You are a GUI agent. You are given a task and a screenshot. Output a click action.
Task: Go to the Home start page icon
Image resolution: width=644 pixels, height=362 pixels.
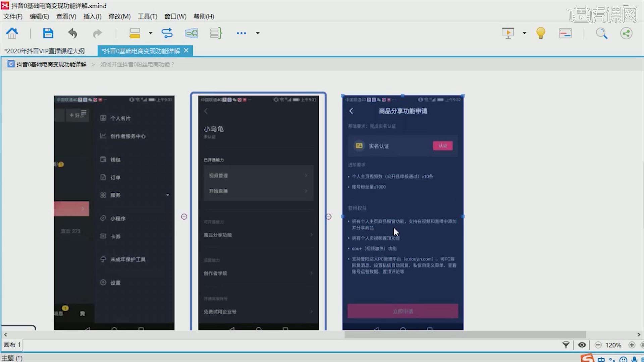pos(12,33)
